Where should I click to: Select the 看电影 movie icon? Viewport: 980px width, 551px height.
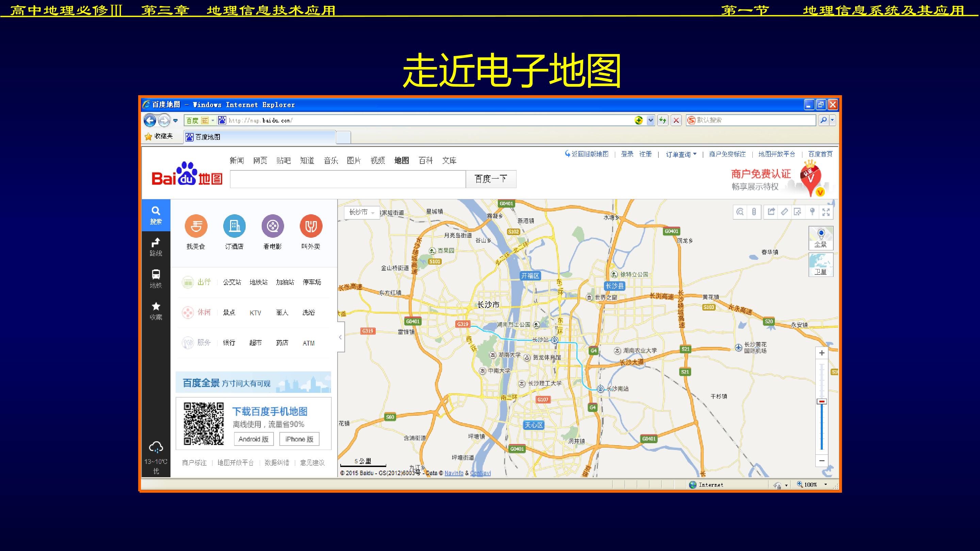273,226
